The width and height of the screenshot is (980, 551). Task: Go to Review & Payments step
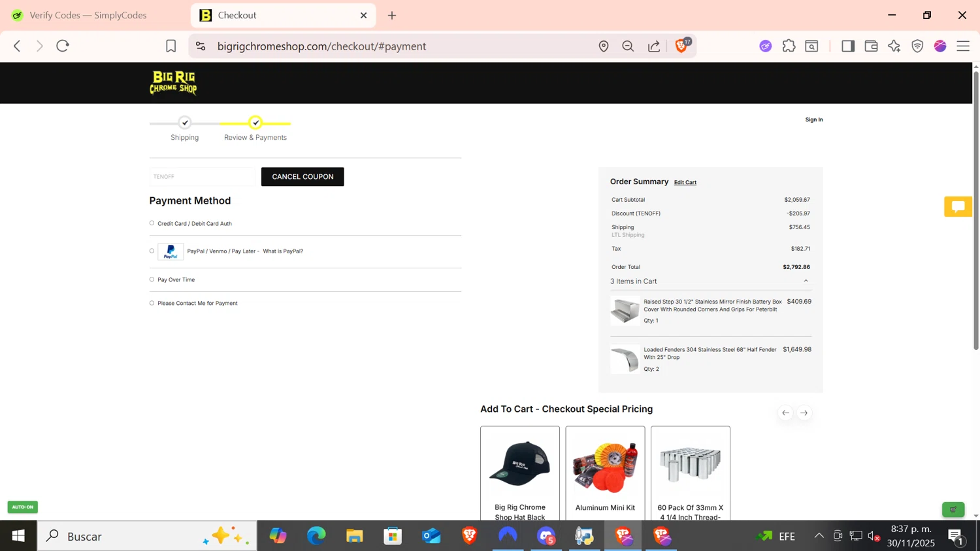[255, 129]
